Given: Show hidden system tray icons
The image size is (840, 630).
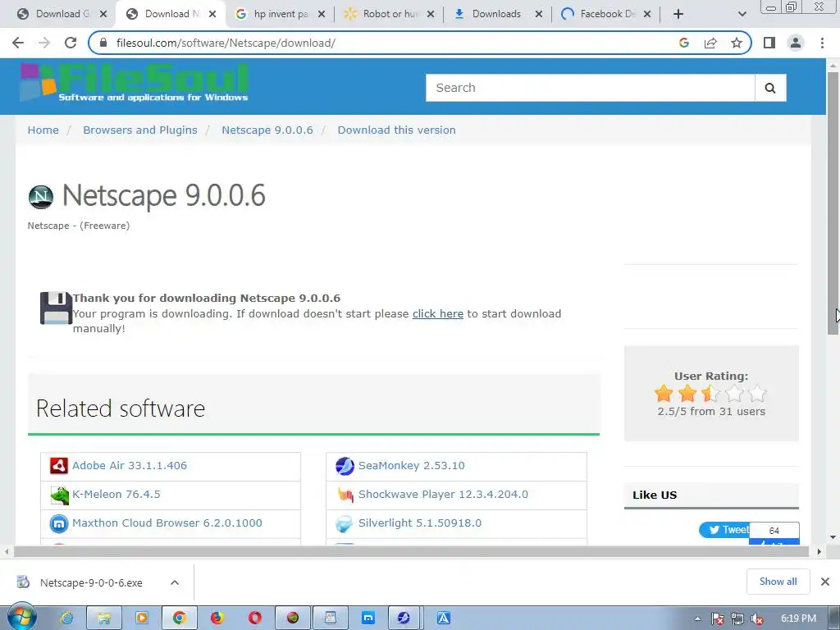Looking at the screenshot, I should click(697, 619).
